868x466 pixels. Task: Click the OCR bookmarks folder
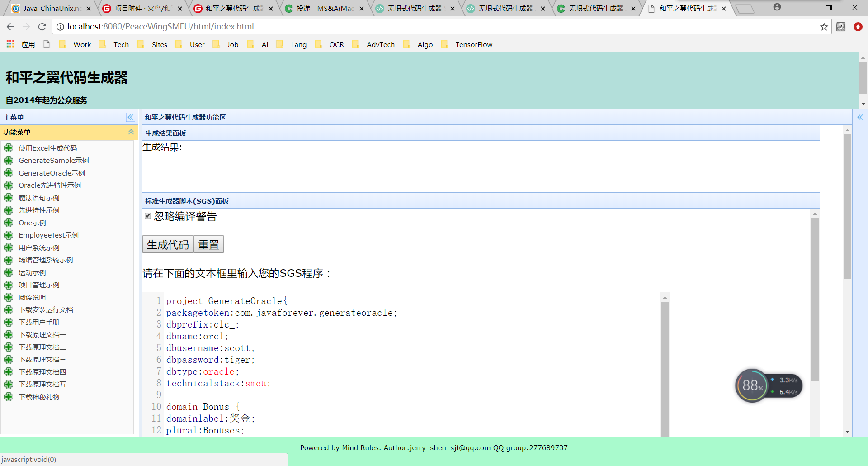point(330,44)
